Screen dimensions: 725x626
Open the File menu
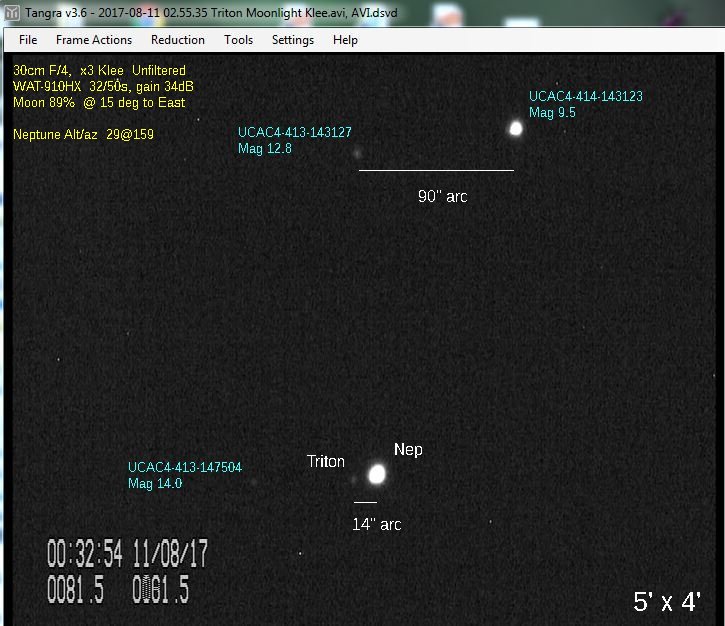coord(28,40)
